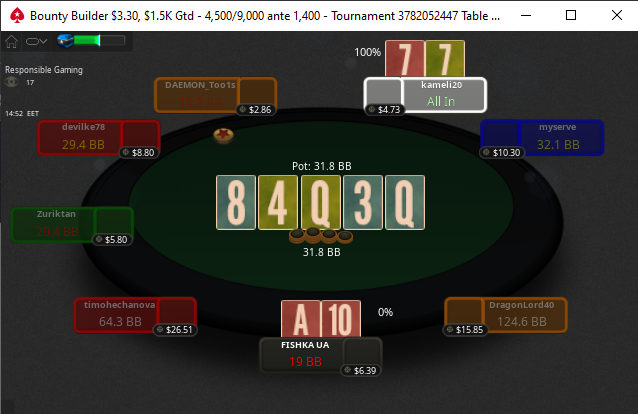
Task: Click the Pot: 31.8 BB label
Action: [321, 166]
